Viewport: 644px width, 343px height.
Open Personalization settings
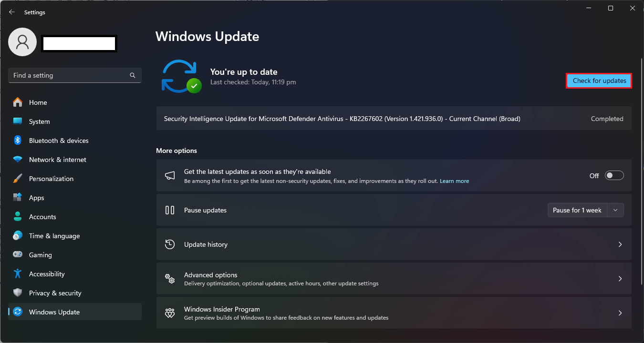(75, 179)
